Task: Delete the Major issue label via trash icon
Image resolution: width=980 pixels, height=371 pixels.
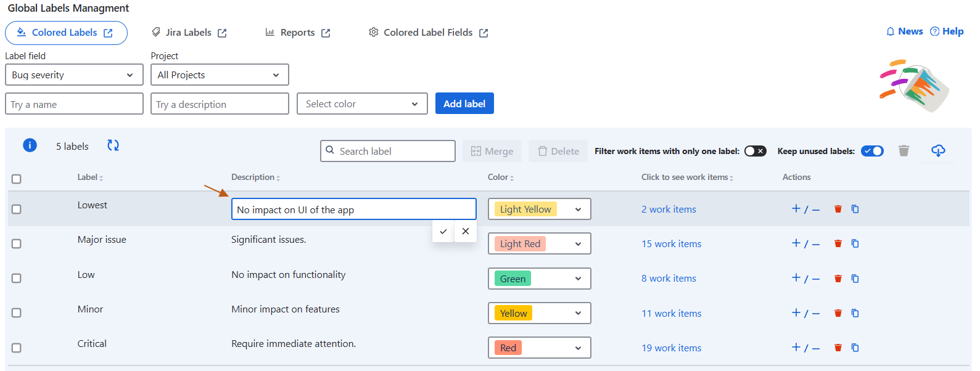Action: click(838, 243)
